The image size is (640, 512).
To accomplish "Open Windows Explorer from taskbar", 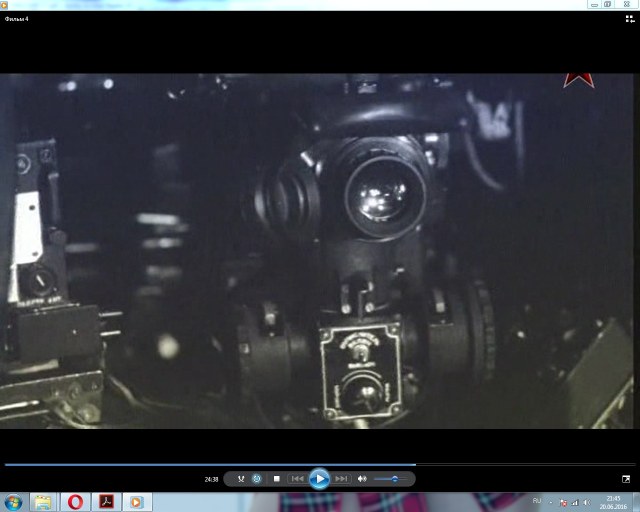I will coord(43,501).
